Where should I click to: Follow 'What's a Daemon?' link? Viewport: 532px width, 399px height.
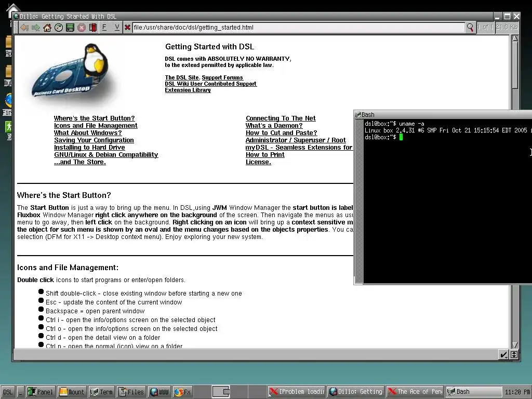tap(274, 126)
